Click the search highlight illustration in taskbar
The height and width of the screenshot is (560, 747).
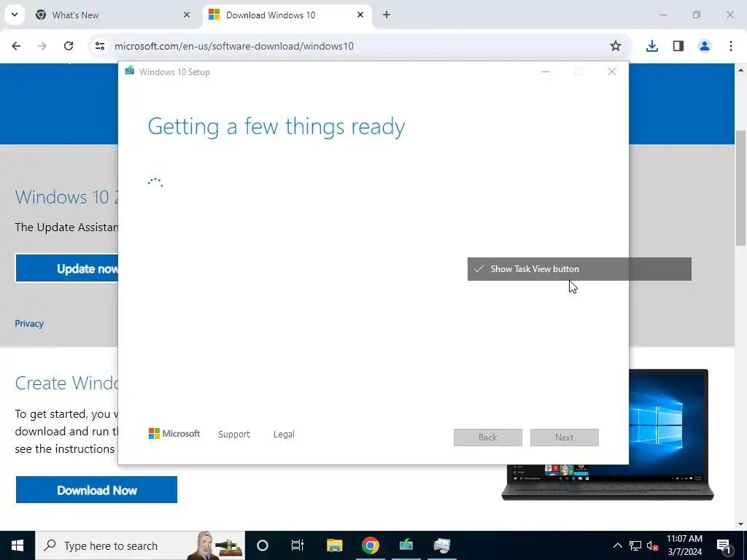(x=215, y=545)
